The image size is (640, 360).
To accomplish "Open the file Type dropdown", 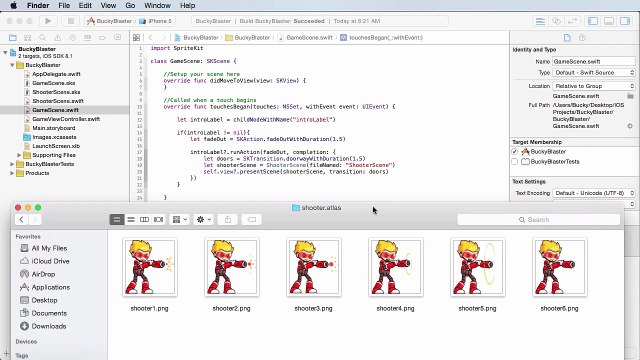I will click(x=594, y=73).
